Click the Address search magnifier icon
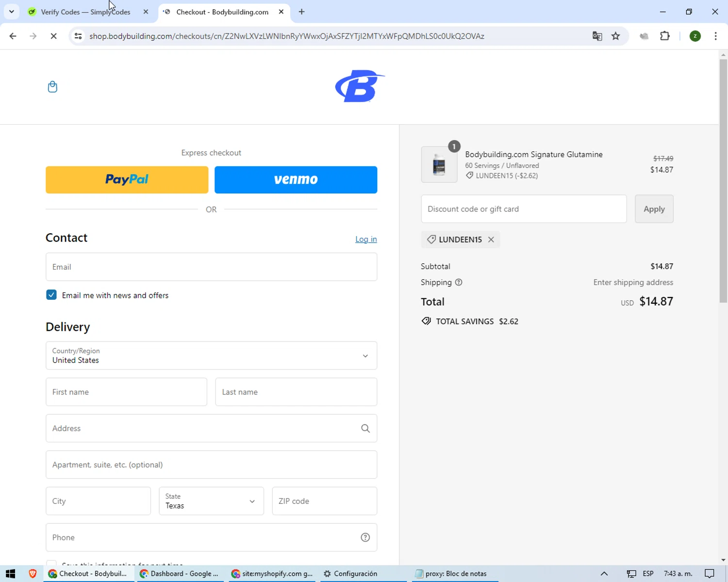Image resolution: width=728 pixels, height=582 pixels. [x=365, y=428]
